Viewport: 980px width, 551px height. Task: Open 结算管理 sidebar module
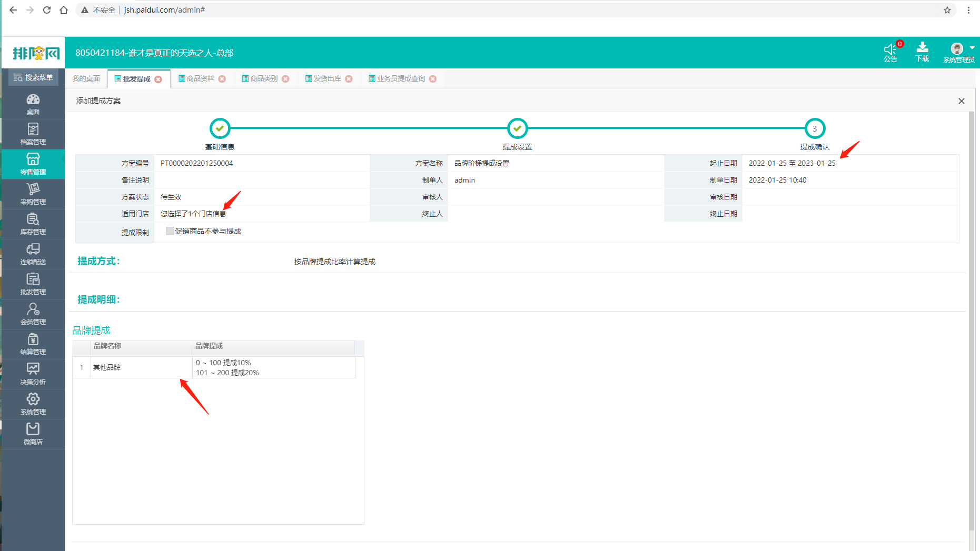(x=33, y=344)
